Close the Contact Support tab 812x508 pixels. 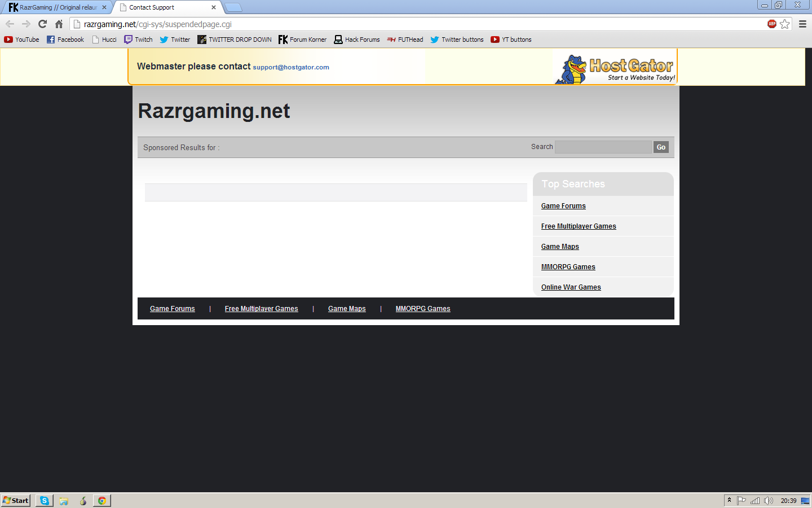pos(214,7)
